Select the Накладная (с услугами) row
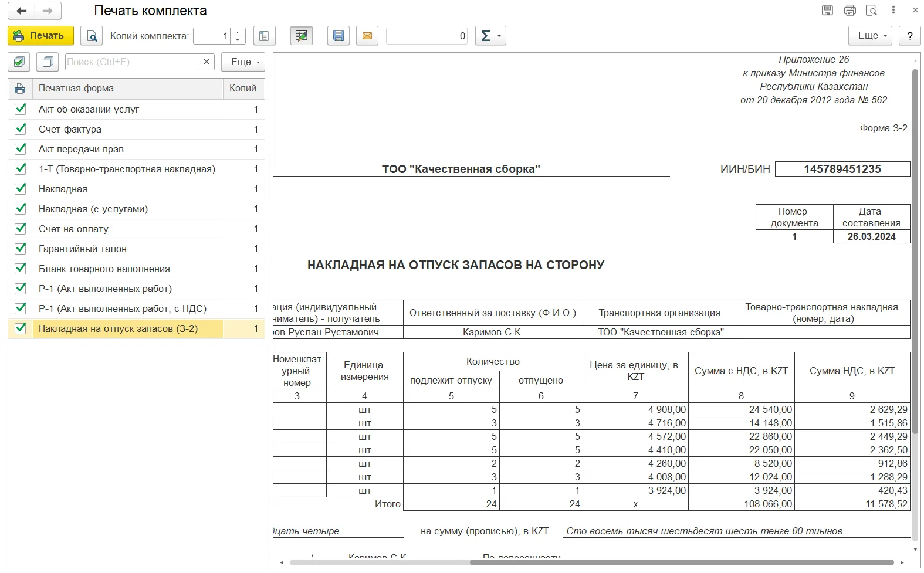The image size is (924, 573). tap(136, 209)
